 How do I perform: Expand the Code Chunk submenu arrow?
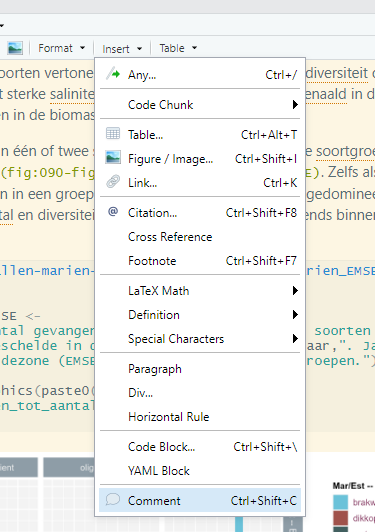pos(295,104)
